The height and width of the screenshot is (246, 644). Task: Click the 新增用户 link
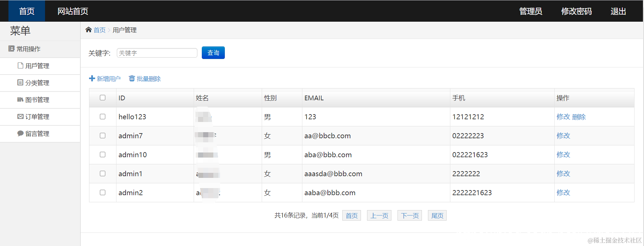point(108,79)
